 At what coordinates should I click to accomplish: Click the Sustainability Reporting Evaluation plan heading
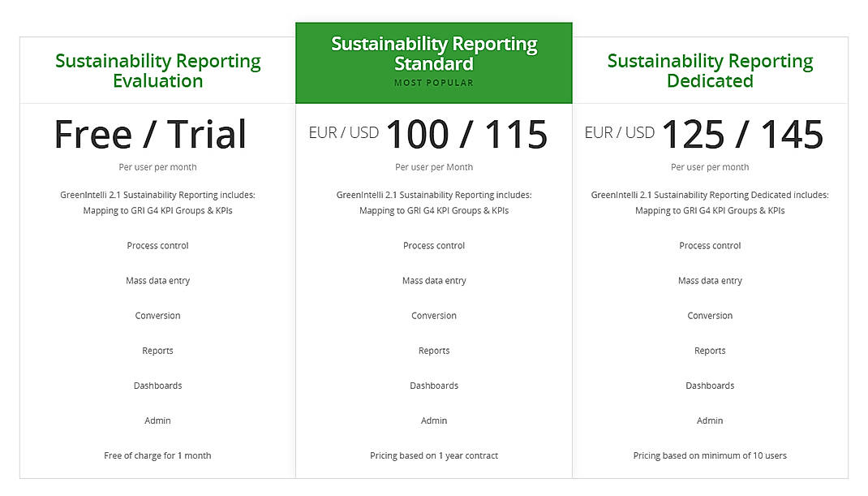point(157,71)
